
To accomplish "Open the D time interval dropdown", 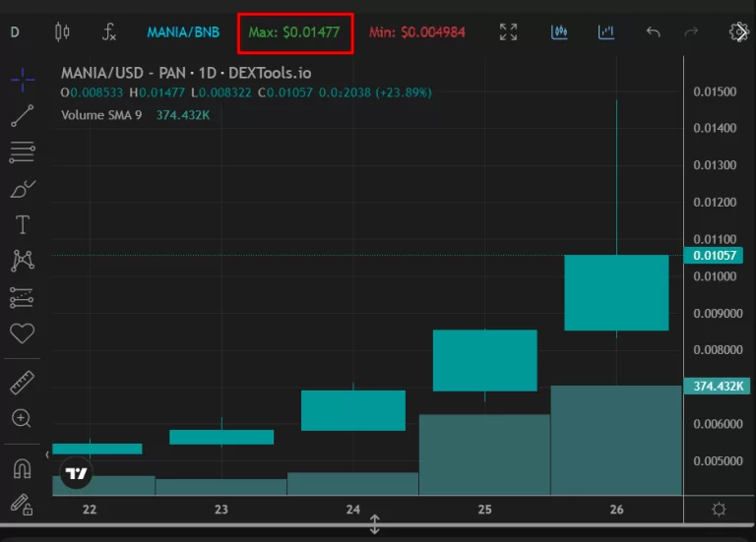I will tap(15, 32).
